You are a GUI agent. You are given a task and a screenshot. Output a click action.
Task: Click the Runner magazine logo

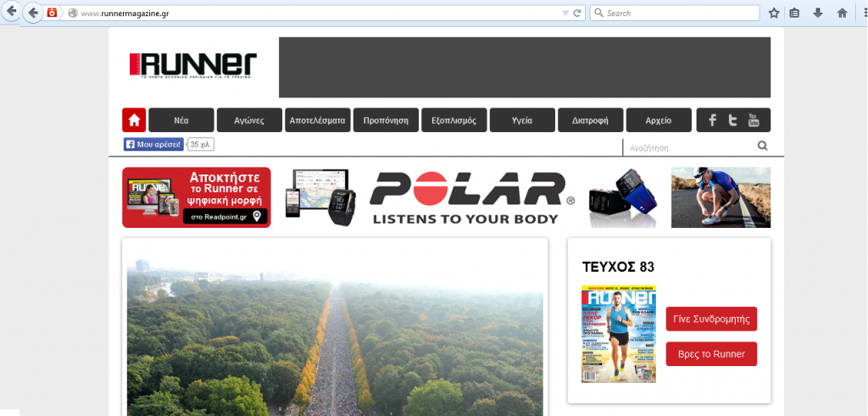coord(193,65)
